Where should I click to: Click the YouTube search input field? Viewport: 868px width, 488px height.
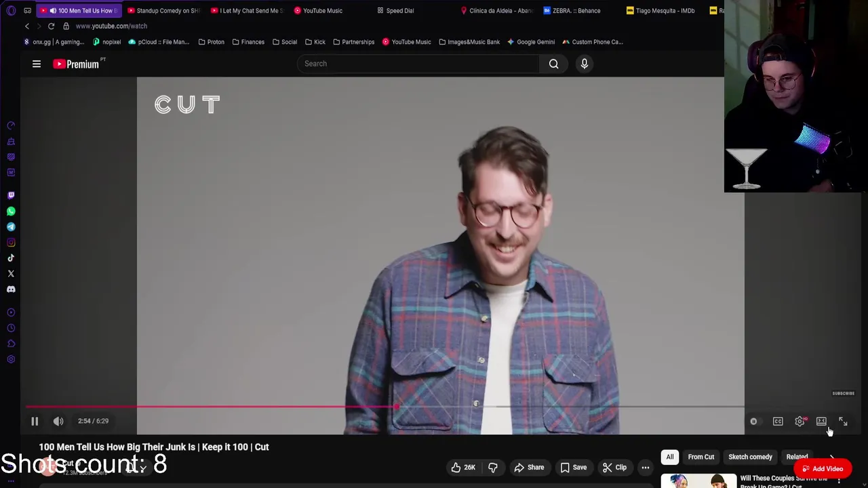coord(418,64)
